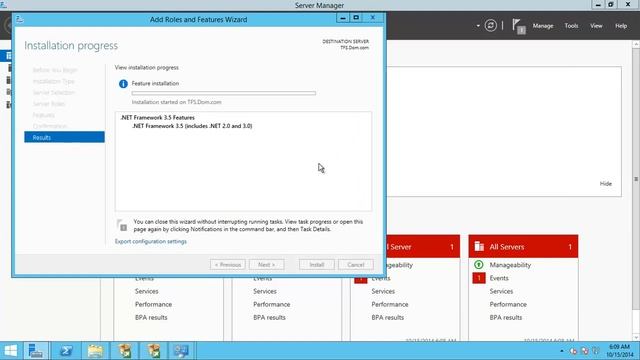Open the Windows Start button
Screen dimensions: 640x360
[x=11, y=351]
